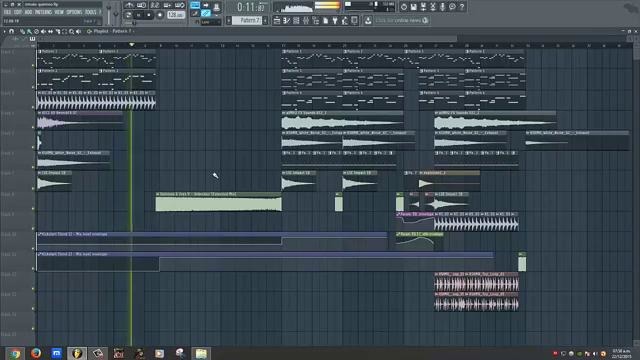640x360 pixels.
Task: Open the Pattern 7 selector dropdown
Action: point(247,20)
